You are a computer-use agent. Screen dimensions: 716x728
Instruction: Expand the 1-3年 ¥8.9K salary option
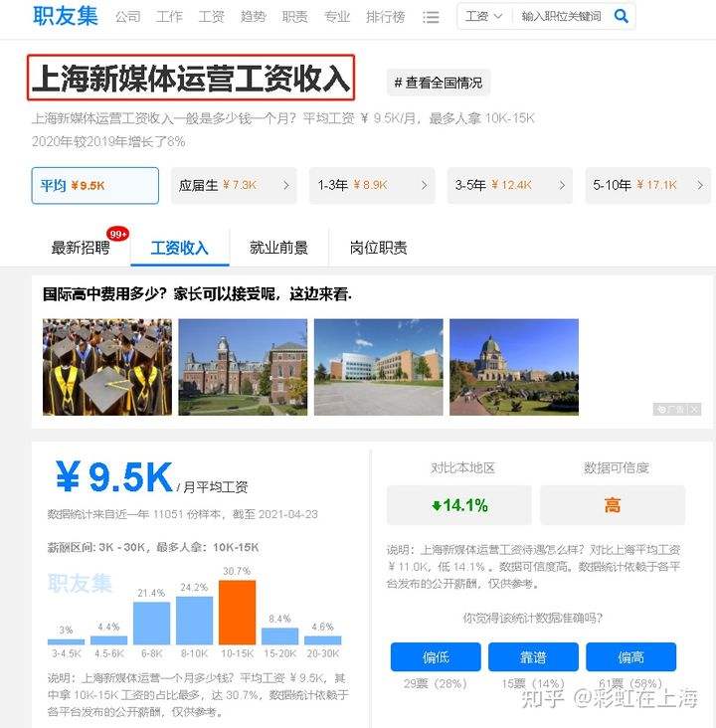372,185
